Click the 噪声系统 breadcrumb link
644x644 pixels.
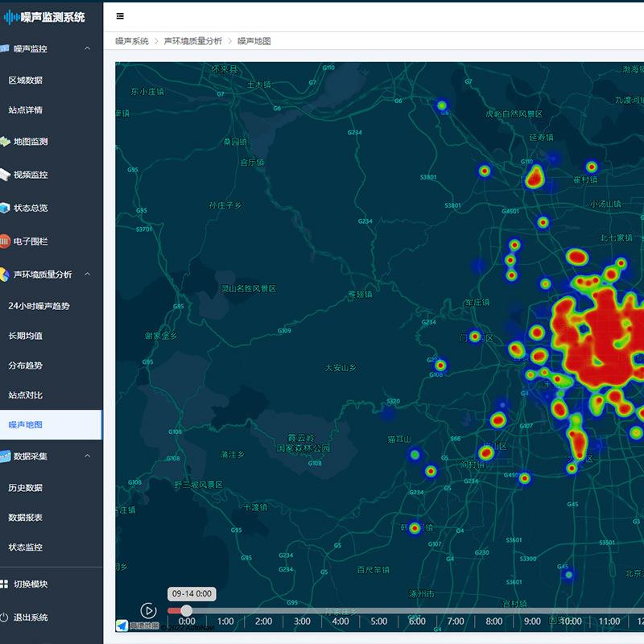(132, 41)
